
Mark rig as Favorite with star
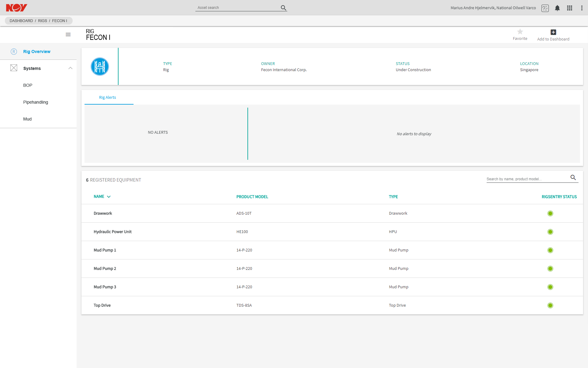(520, 32)
